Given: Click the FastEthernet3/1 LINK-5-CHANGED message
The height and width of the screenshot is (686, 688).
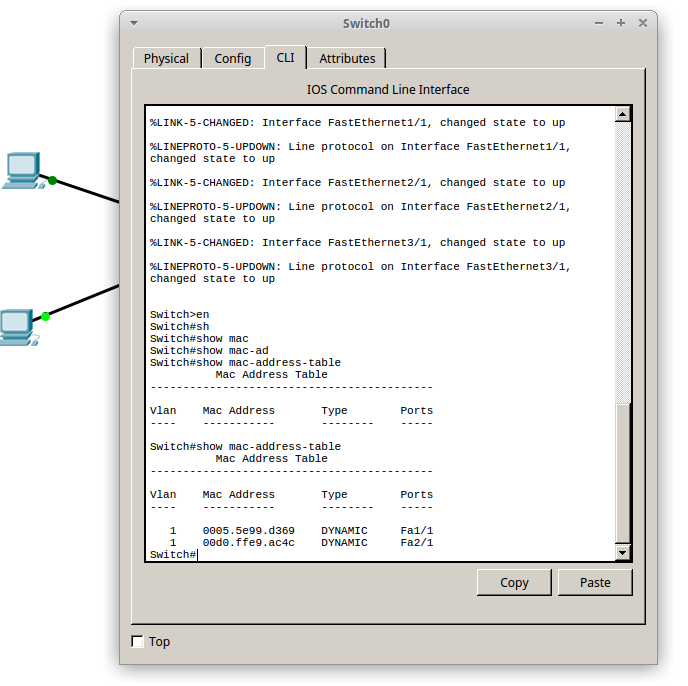Looking at the screenshot, I should click(358, 243).
